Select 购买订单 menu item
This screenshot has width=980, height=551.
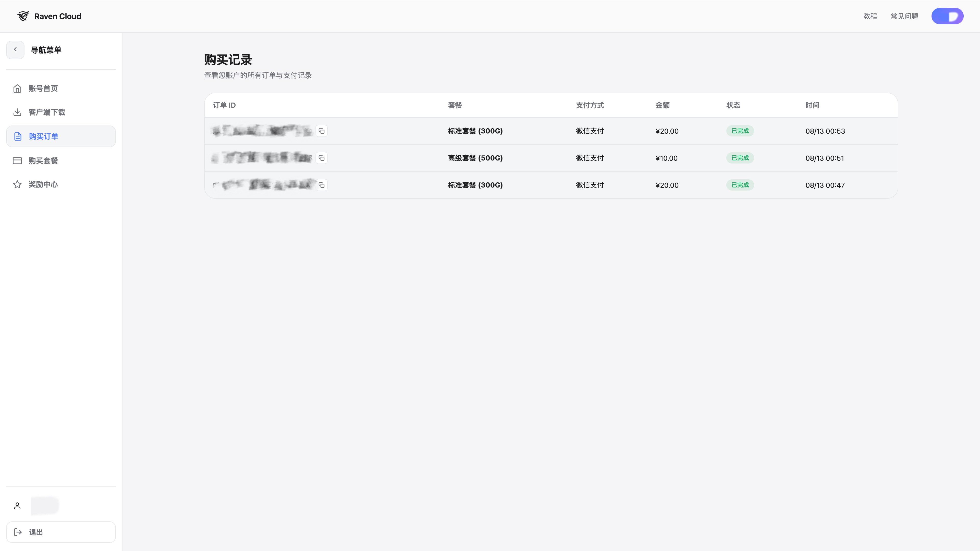pos(61,136)
